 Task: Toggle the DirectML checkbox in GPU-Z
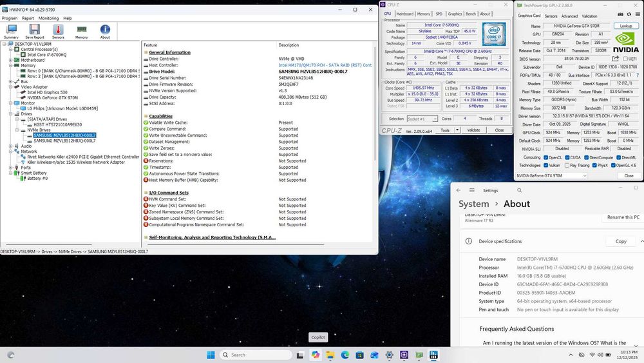[x=618, y=157]
